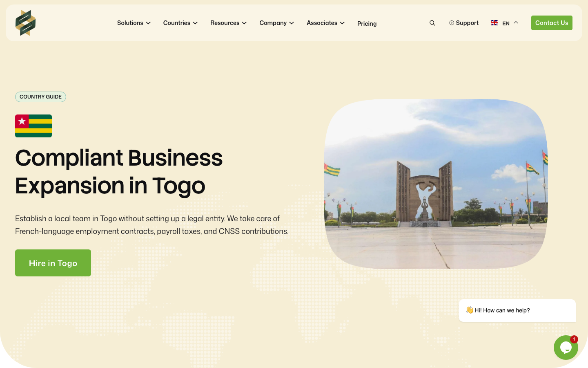Screen dimensions: 588x368
Task: Open the search magnifier icon
Action: click(x=432, y=23)
